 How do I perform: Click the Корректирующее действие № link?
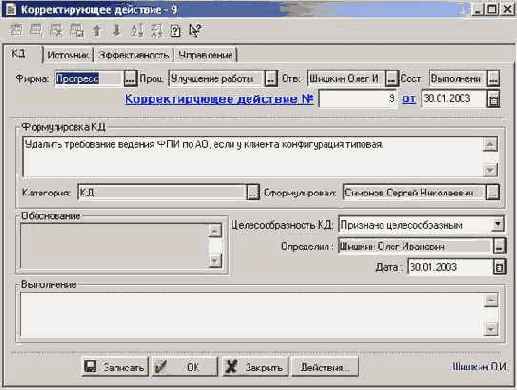click(219, 99)
